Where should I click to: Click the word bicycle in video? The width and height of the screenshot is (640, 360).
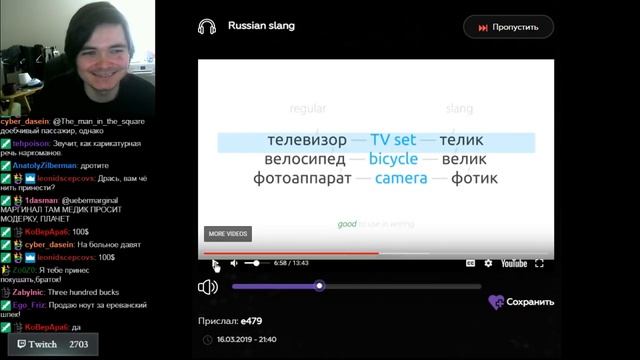click(393, 159)
